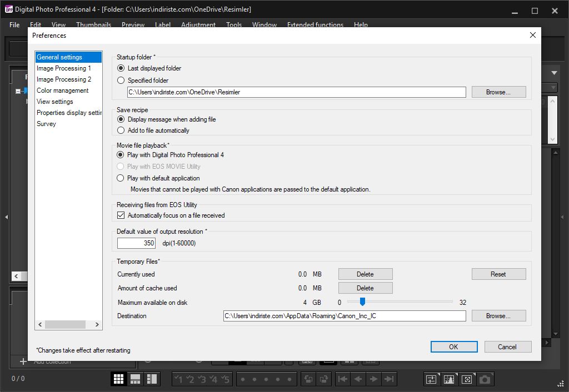Apply check mark 5 to the image
This screenshot has height=392, width=569.
pyautogui.click(x=225, y=379)
